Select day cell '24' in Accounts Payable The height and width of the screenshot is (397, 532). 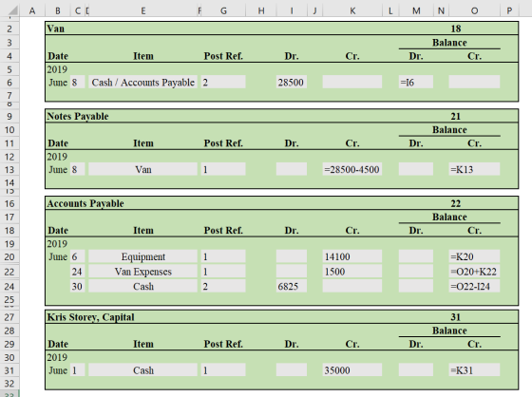click(x=77, y=272)
